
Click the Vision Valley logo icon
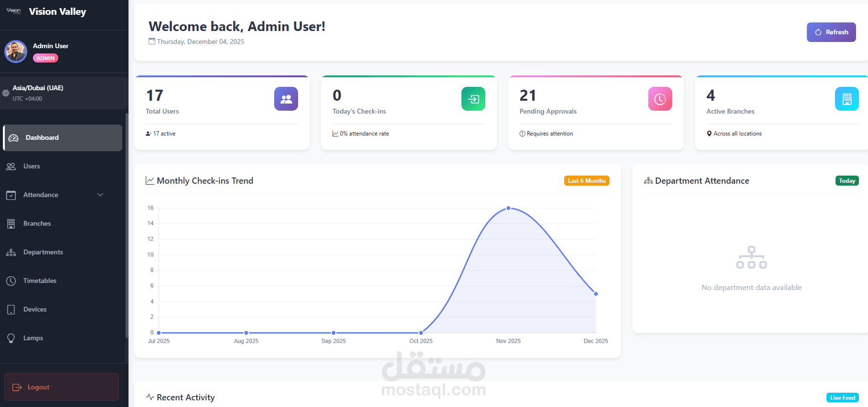click(x=13, y=11)
